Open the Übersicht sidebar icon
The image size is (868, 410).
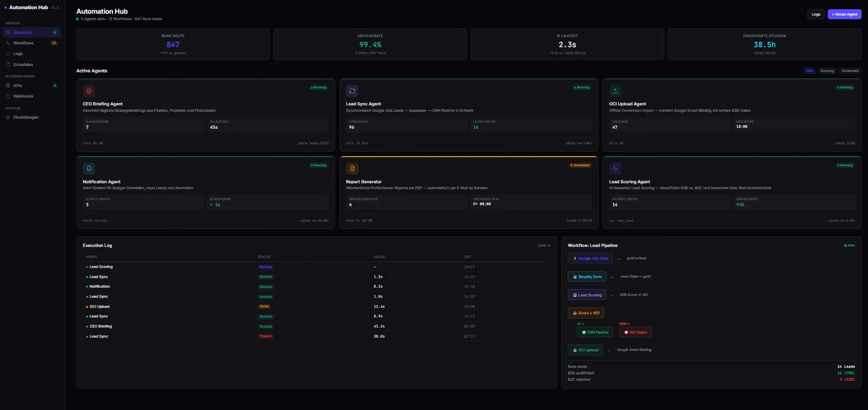click(8, 33)
